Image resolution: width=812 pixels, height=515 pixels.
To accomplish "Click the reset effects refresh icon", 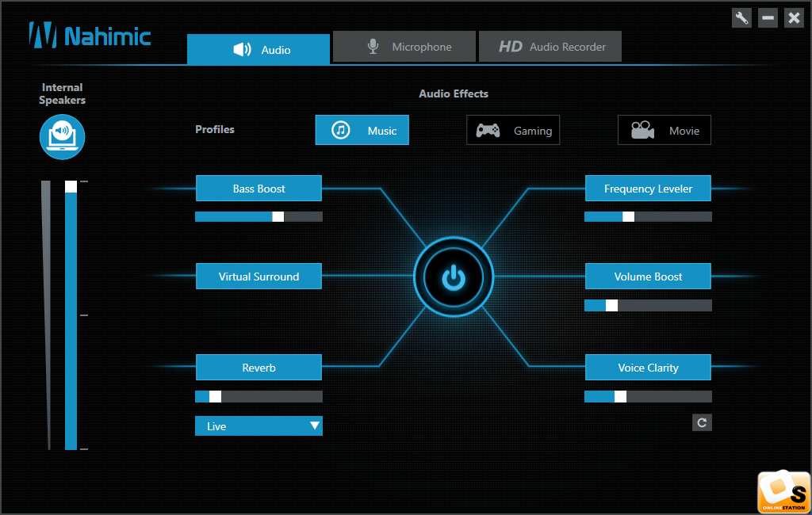I will pyautogui.click(x=702, y=422).
